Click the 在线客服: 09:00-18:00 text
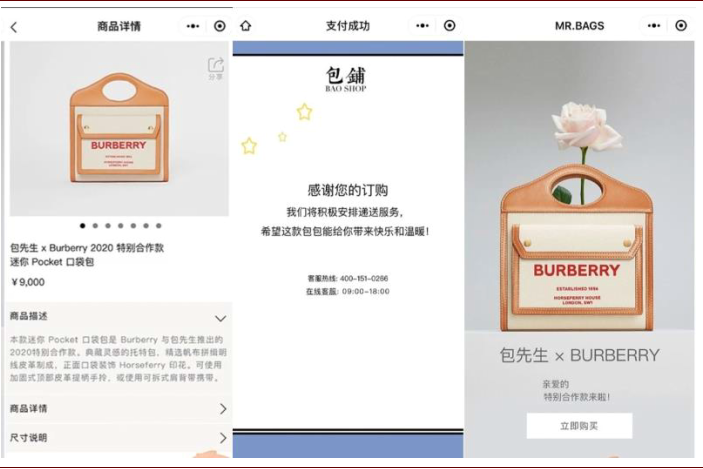703x469 pixels. tap(347, 291)
